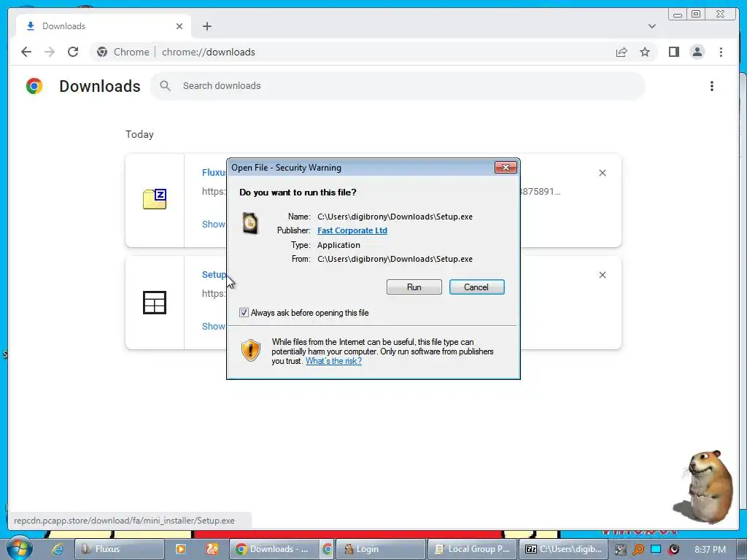Close the Downloads tab
This screenshot has height=560, width=747.
[179, 26]
